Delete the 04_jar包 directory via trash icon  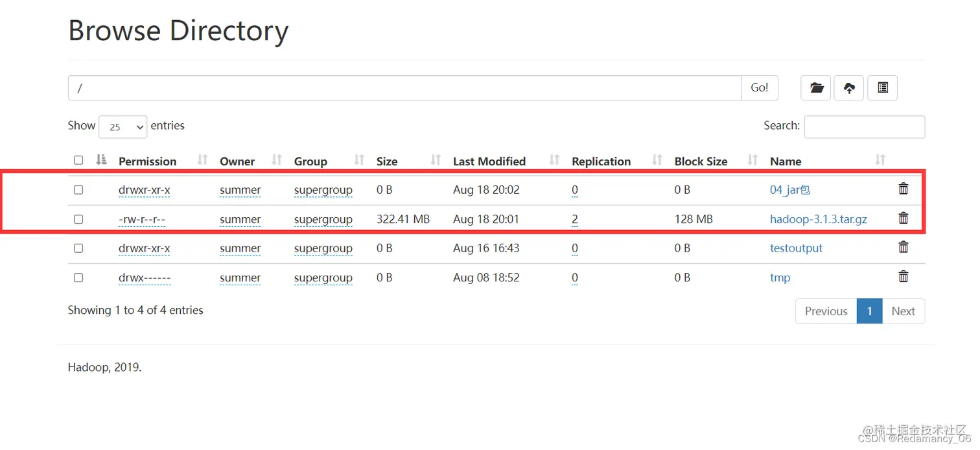[x=904, y=189]
